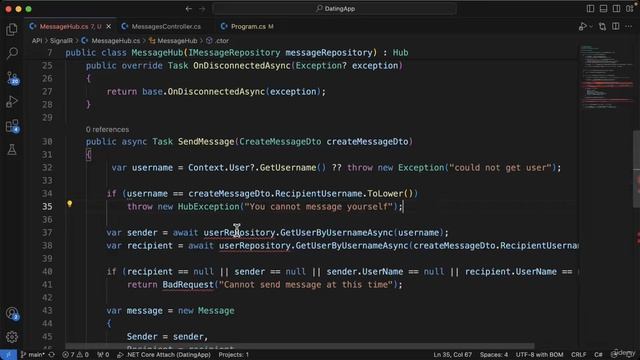640x360 pixels.
Task: Click underlined BadRequest on line 41
Action: pos(188,284)
